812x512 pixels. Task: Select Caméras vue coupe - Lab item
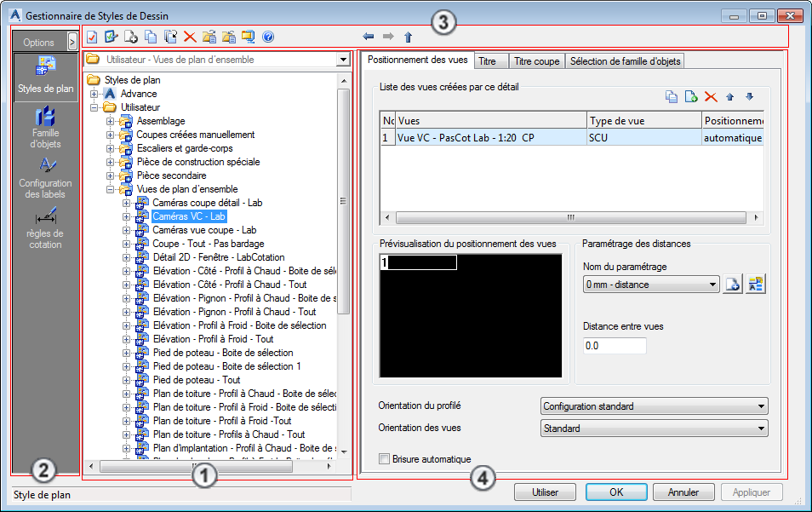tap(204, 230)
